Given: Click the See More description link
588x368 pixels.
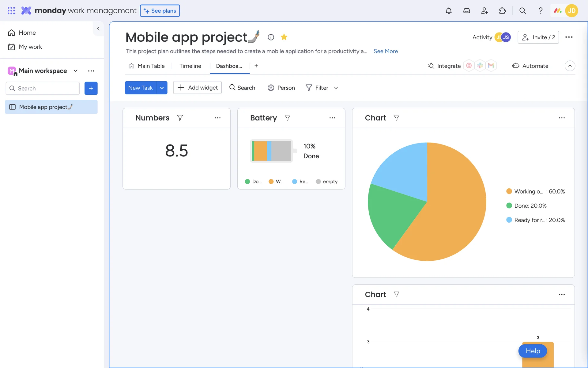Looking at the screenshot, I should [386, 51].
